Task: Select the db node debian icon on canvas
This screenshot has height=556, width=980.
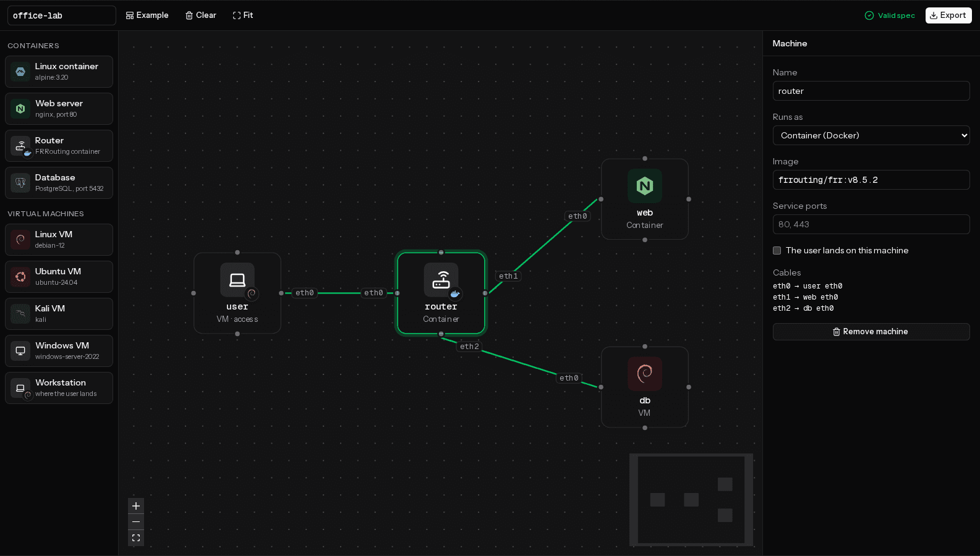Action: point(645,374)
